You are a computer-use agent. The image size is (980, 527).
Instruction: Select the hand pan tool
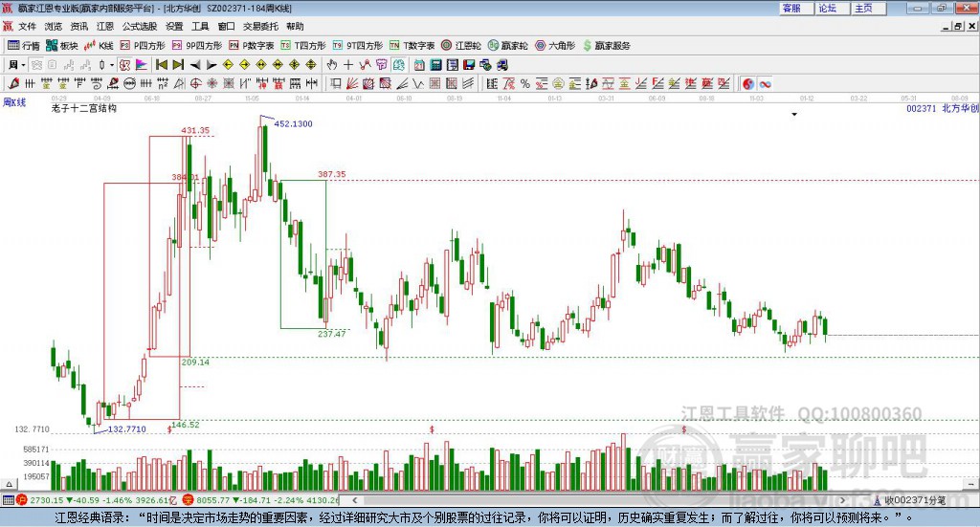[x=332, y=65]
